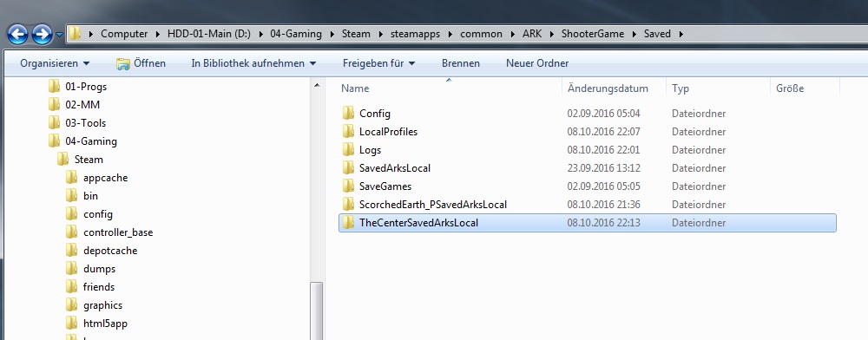Click the LocalProfiles folder icon
The width and height of the screenshot is (868, 340).
click(x=348, y=132)
